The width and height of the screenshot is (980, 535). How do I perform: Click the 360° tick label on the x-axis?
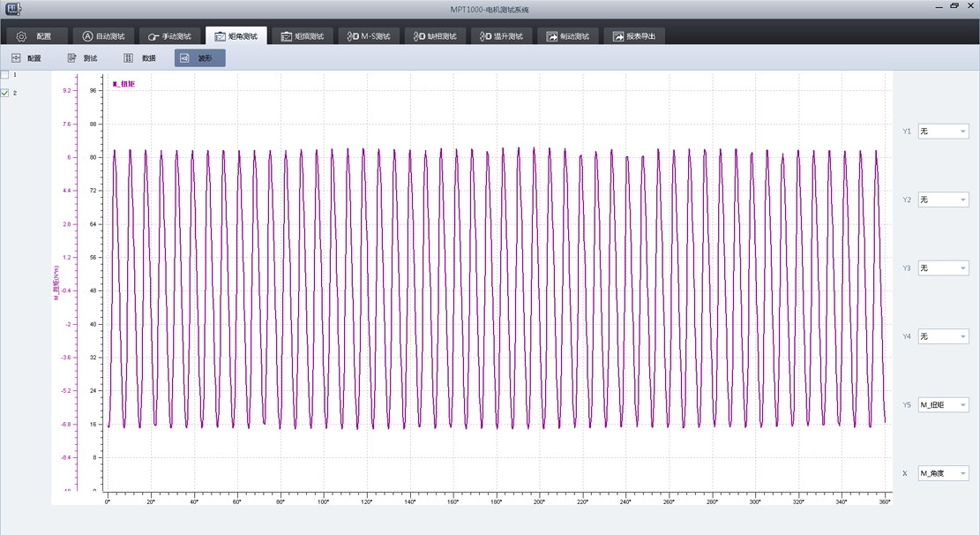point(885,501)
